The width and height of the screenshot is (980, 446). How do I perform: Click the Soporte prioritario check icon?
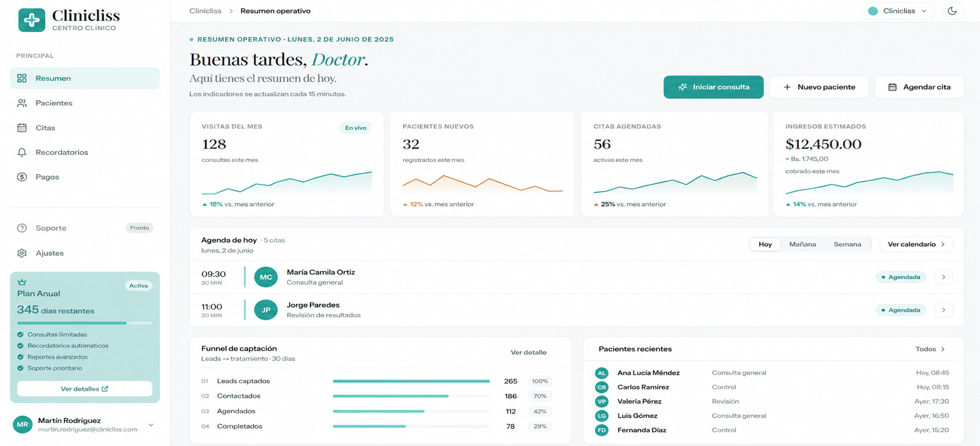click(21, 368)
